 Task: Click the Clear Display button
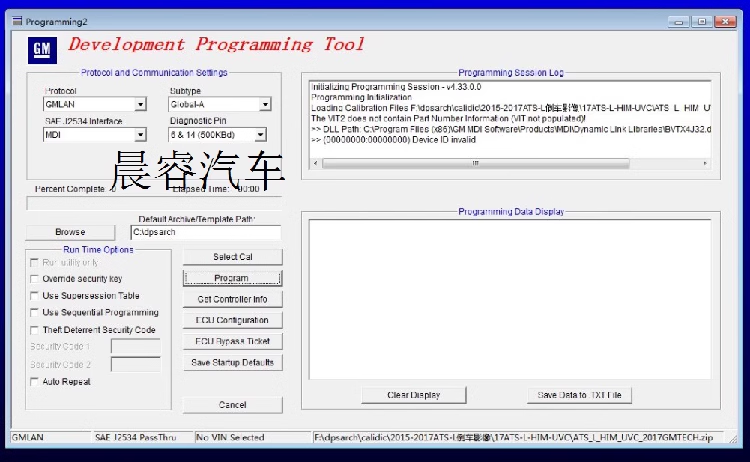(x=414, y=395)
